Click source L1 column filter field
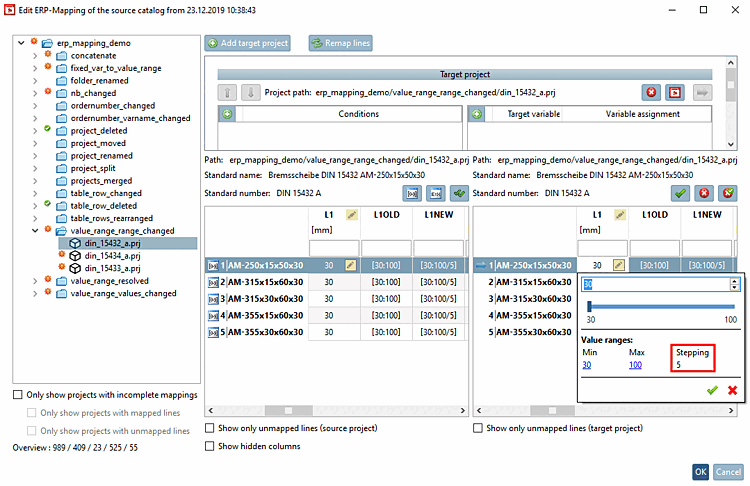This screenshot has height=486, width=750. click(x=334, y=248)
